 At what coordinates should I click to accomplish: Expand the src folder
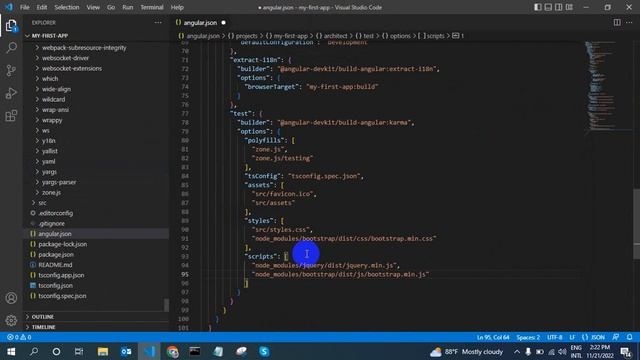(42, 202)
